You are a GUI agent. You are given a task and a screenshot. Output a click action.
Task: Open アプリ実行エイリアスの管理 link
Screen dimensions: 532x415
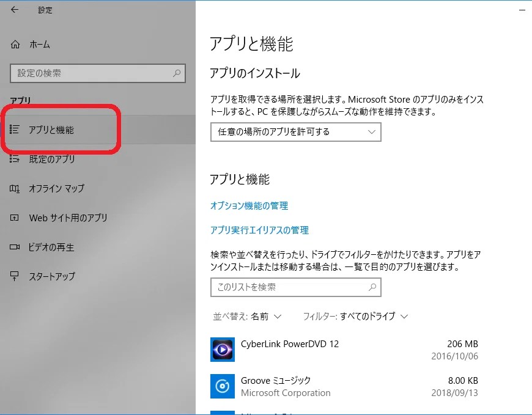(259, 230)
